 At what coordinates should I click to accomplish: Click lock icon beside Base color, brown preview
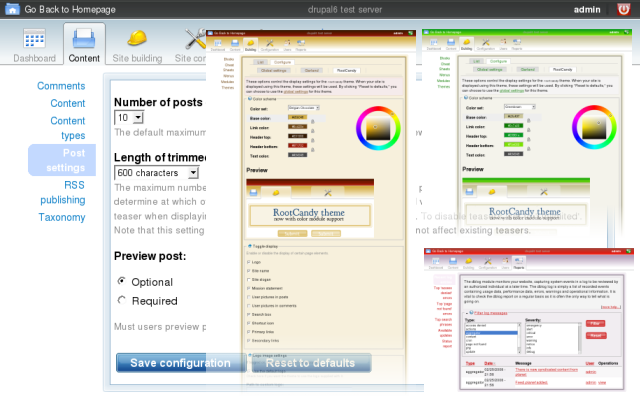point(313,122)
